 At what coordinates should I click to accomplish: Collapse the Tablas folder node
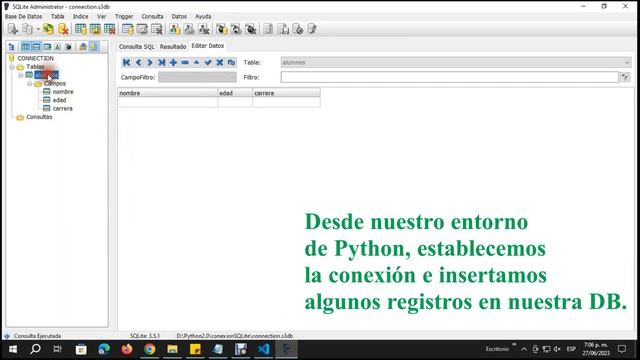pos(12,67)
